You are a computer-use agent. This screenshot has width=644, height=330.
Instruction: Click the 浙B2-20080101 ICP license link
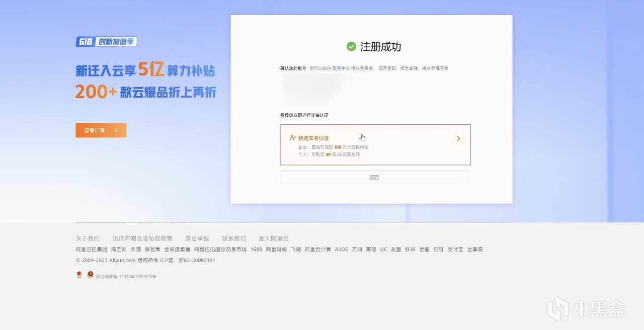tap(197, 261)
